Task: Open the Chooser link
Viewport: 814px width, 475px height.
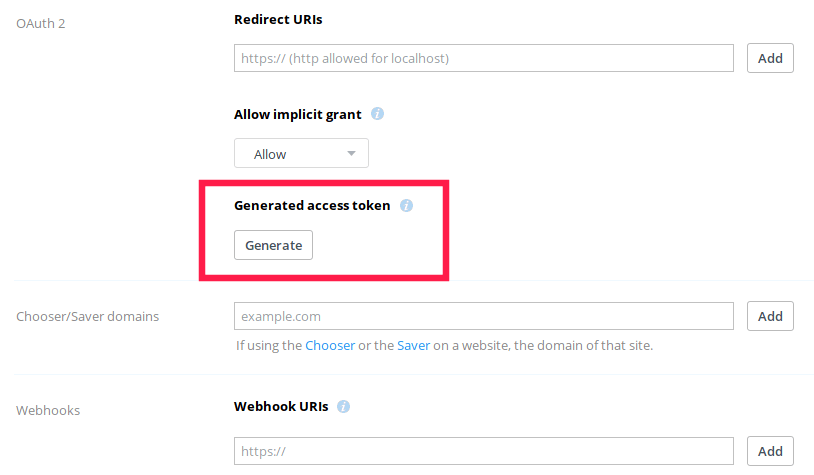Action: 330,345
